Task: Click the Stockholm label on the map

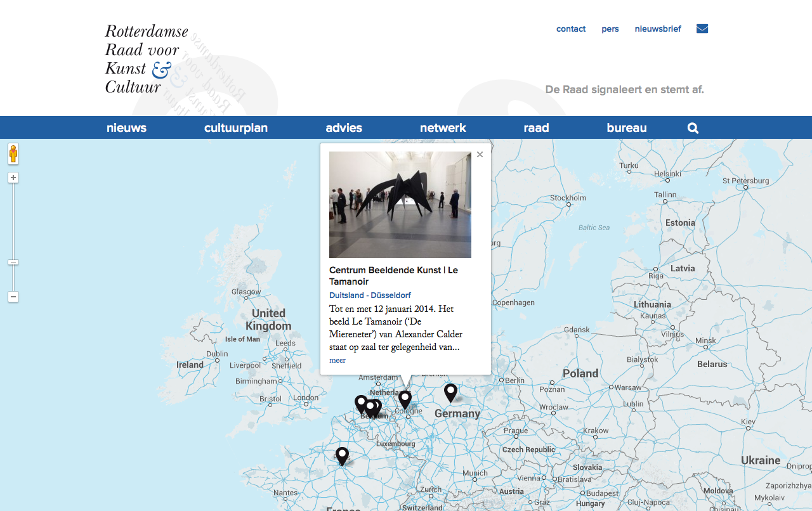Action: pos(568,198)
